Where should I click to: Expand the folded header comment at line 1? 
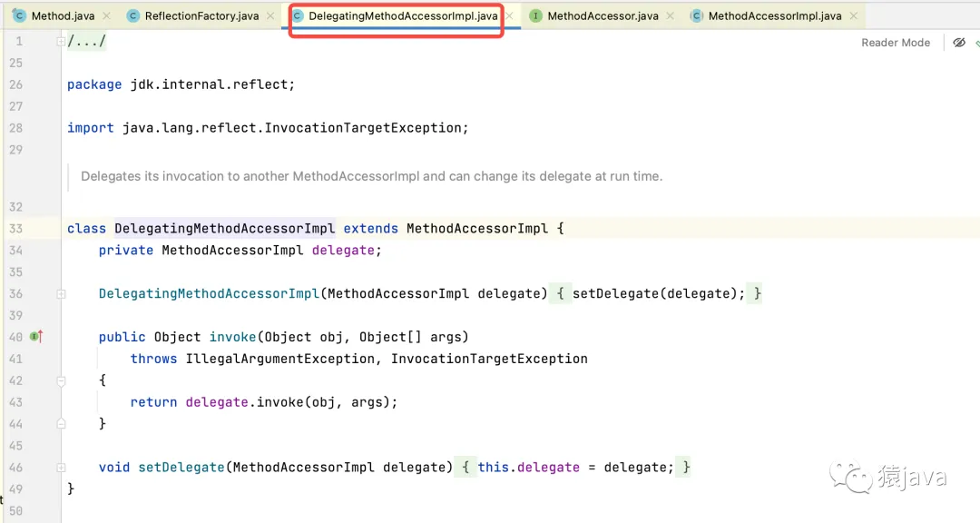61,41
